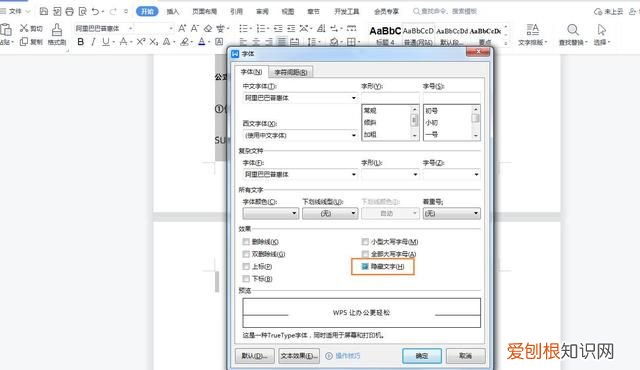Click the Undo arrow icon
640x370 pixels.
[x=95, y=11]
